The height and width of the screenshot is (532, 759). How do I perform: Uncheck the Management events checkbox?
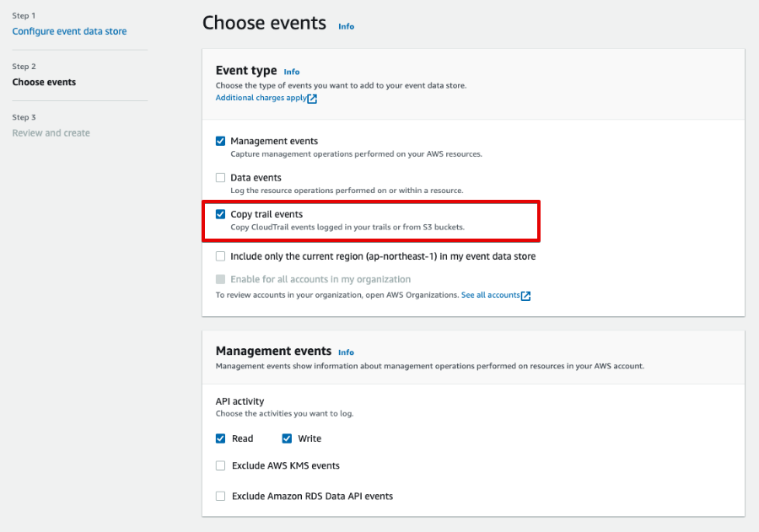pos(220,141)
